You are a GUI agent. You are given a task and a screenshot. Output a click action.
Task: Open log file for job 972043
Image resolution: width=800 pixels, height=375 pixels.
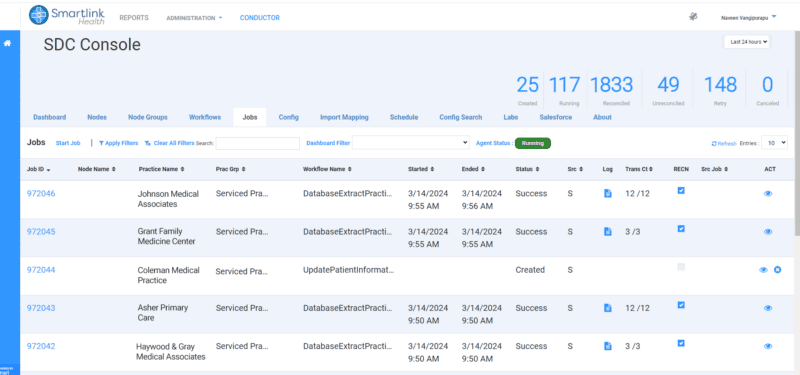pyautogui.click(x=608, y=308)
